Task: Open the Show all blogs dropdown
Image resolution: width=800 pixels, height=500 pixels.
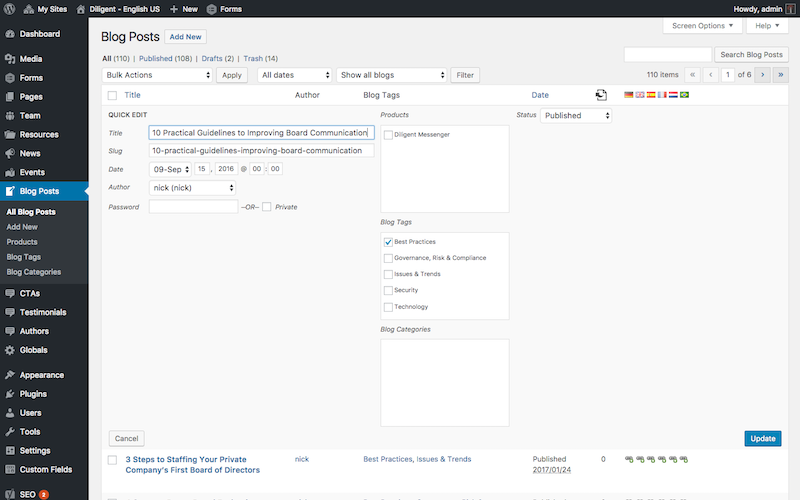Action: [391, 75]
